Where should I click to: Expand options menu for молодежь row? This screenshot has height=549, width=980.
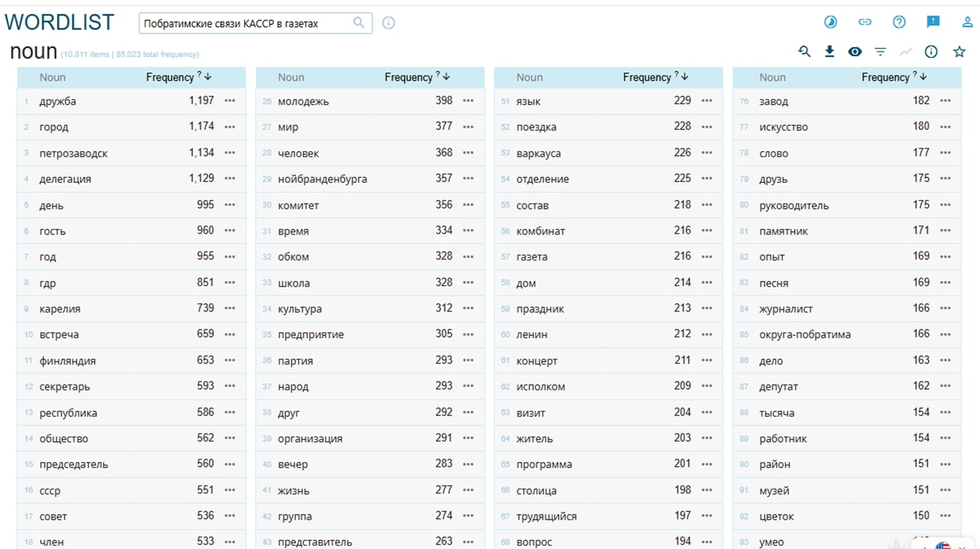point(468,101)
